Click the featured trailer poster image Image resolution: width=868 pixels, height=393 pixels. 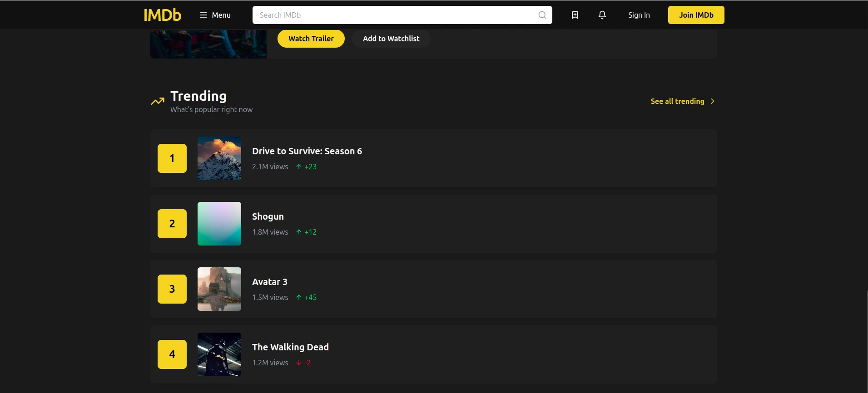(x=208, y=44)
